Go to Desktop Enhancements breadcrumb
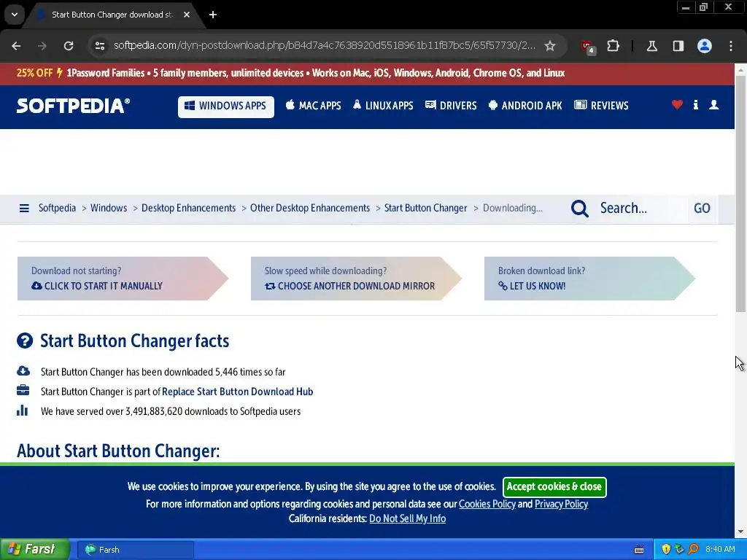Image resolution: width=747 pixels, height=560 pixels. [x=188, y=208]
